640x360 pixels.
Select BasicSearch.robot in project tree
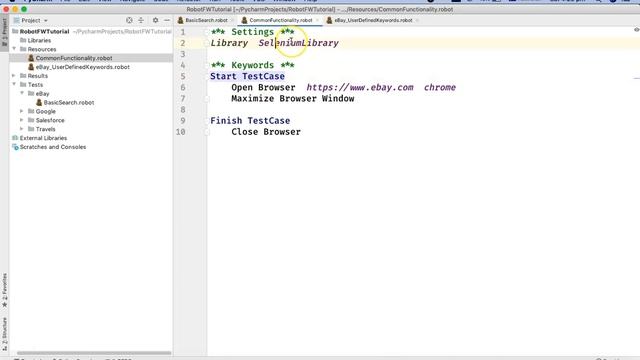(x=69, y=102)
